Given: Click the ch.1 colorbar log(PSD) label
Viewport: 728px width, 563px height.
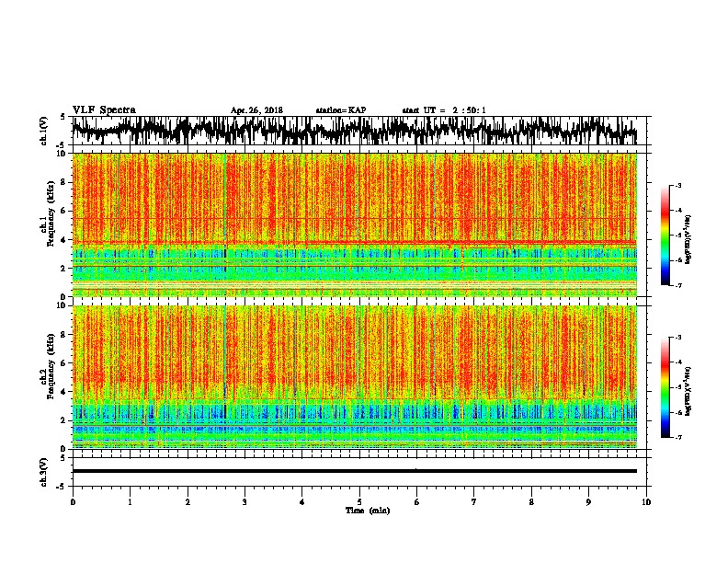Looking at the screenshot, I should point(688,240).
